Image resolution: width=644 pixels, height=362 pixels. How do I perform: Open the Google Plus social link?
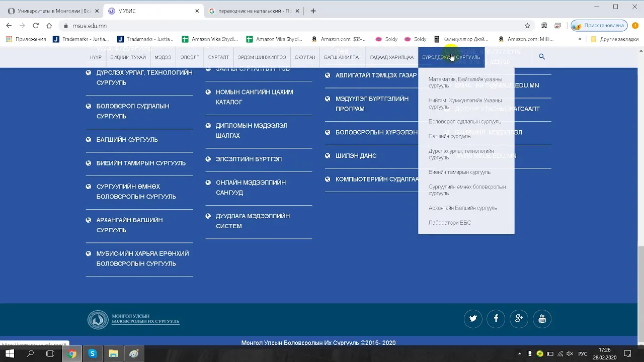click(x=519, y=318)
